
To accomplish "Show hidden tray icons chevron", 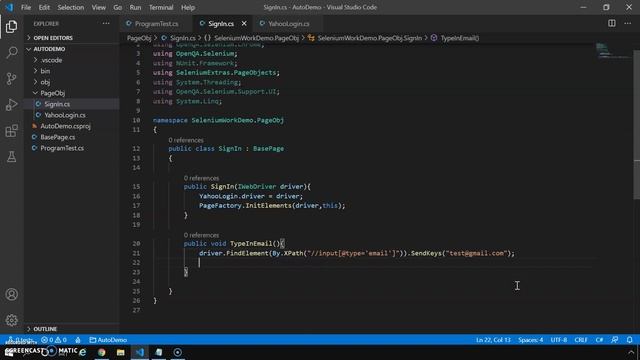I will pyautogui.click(x=631, y=352).
